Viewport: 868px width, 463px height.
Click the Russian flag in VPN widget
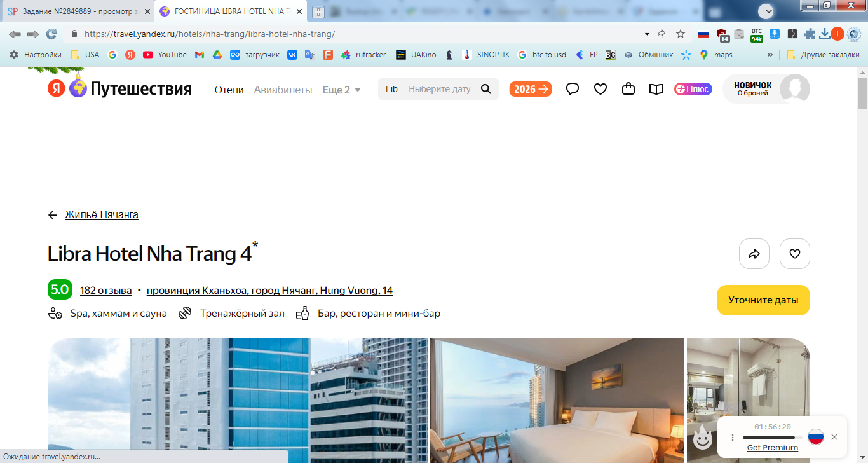click(816, 437)
